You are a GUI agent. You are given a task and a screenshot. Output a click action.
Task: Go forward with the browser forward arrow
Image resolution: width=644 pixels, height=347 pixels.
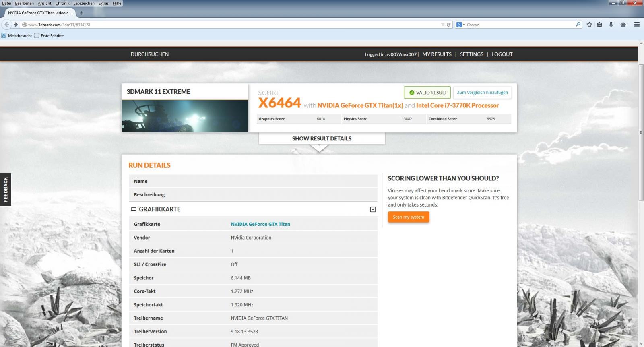click(x=15, y=25)
